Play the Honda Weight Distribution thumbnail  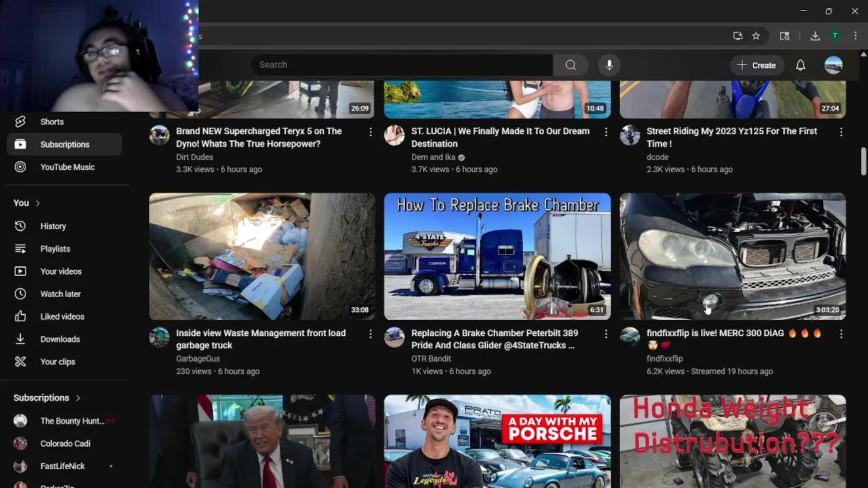pos(732,441)
